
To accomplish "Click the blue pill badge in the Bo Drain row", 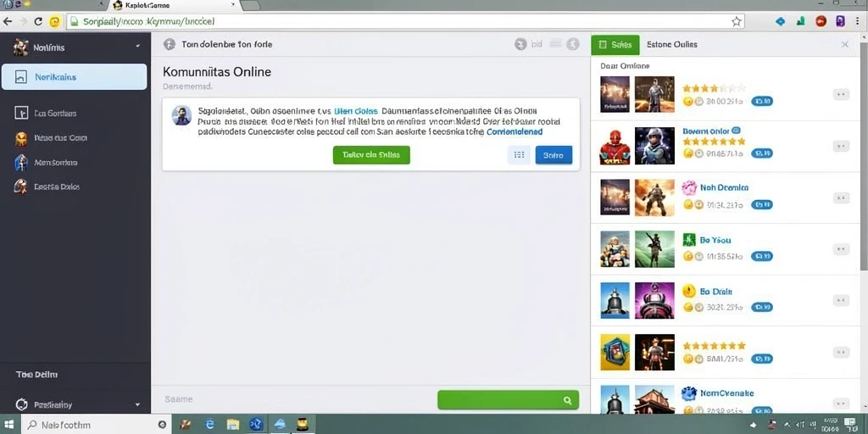I will click(x=762, y=307).
